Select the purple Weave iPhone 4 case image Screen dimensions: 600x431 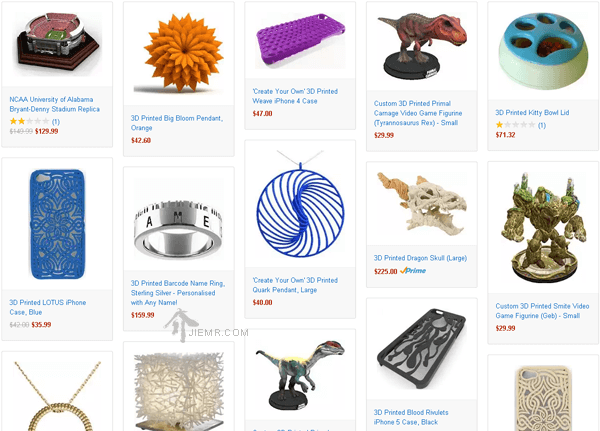coord(300,40)
